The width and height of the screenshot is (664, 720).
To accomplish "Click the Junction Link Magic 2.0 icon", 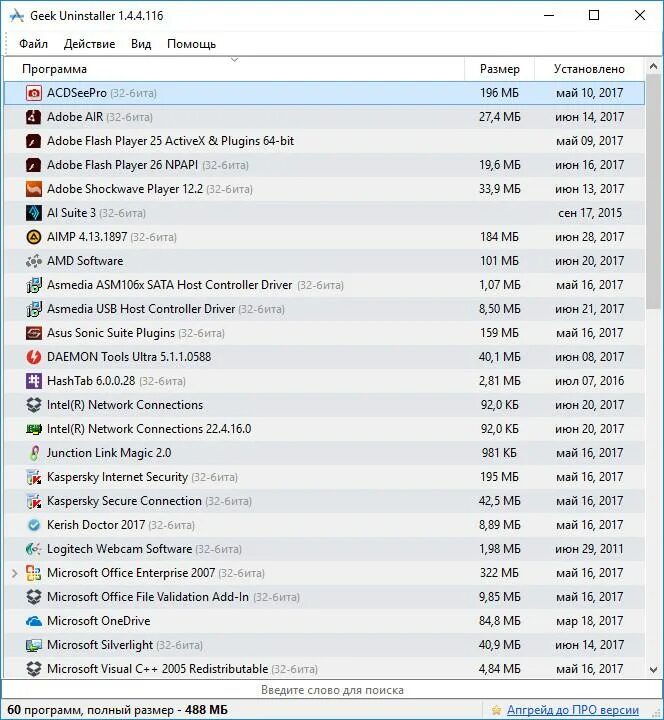I will [34, 453].
